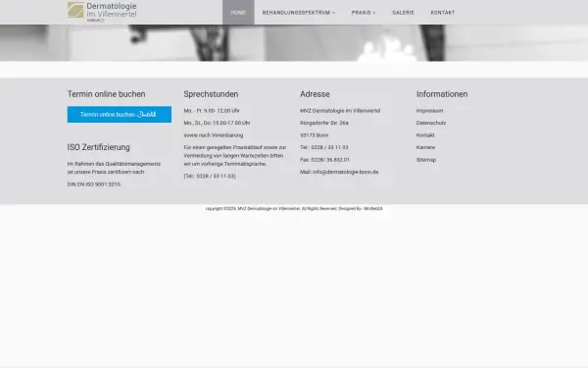Click the MoWeb24 designer link
Viewport: 588px width, 368px height.
(373, 208)
